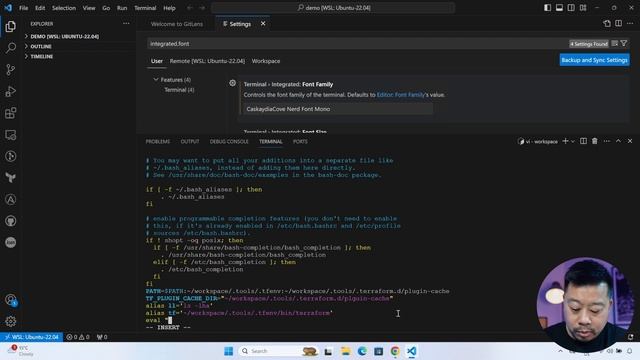Switch to the DEBUG CONSOLE tab
Screen dimensions: 640x360
point(229,141)
